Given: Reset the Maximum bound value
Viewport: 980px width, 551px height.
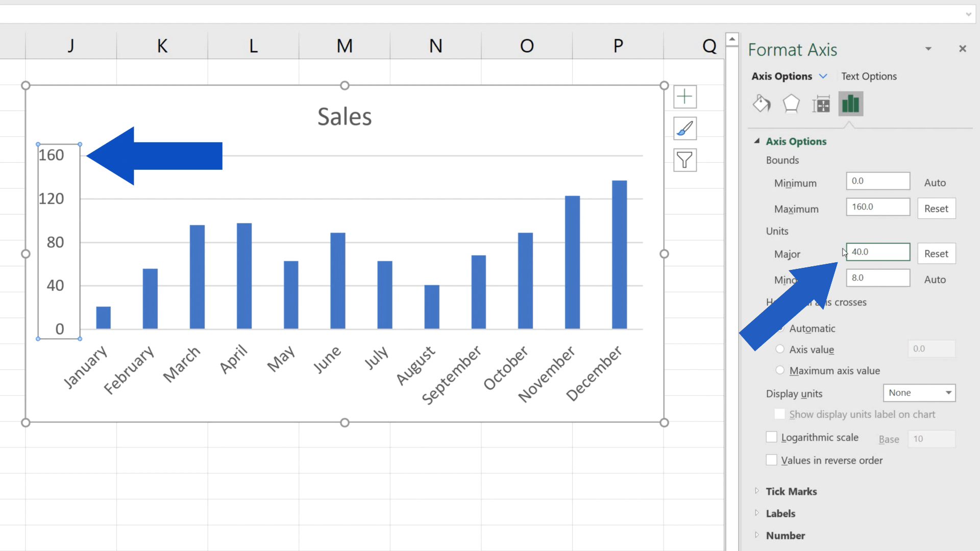Looking at the screenshot, I should [x=936, y=209].
